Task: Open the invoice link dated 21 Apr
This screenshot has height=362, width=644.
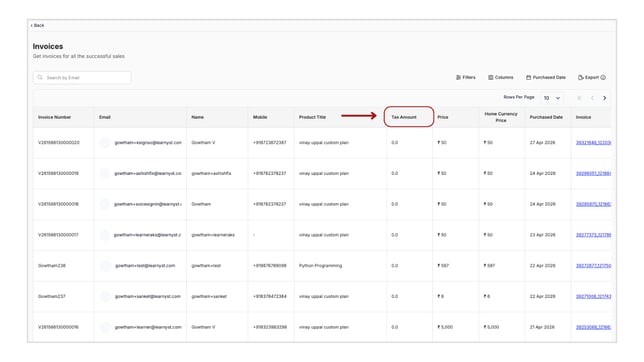Action: click(593, 327)
